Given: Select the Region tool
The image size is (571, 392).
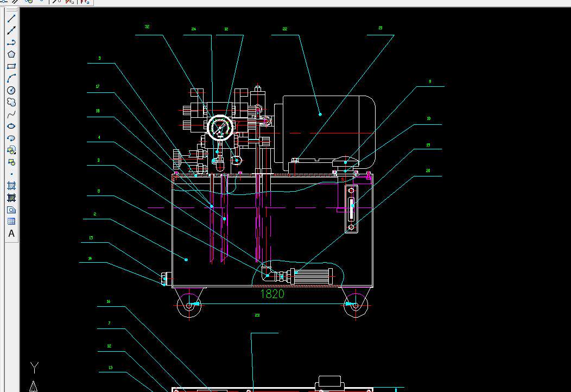Looking at the screenshot, I should point(11,210).
